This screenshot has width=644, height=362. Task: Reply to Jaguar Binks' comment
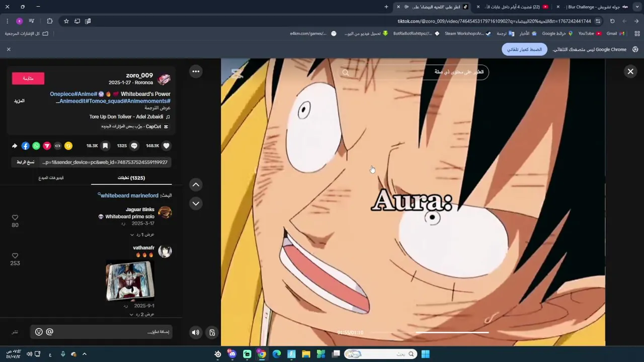pyautogui.click(x=123, y=224)
